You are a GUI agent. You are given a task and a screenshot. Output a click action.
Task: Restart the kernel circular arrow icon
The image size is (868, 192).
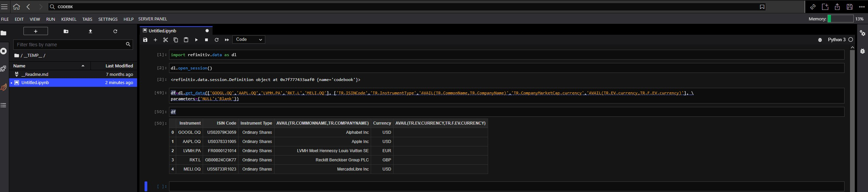217,40
